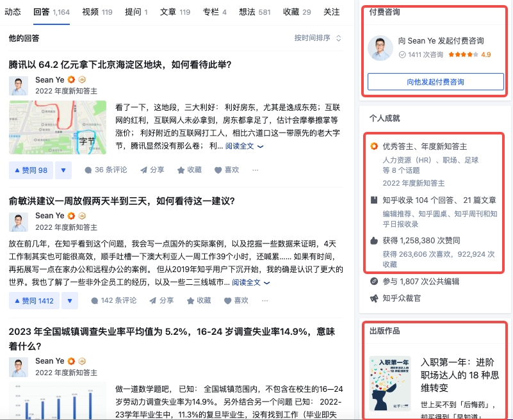
Task: Go to the 文章 119 tab
Action: (175, 12)
